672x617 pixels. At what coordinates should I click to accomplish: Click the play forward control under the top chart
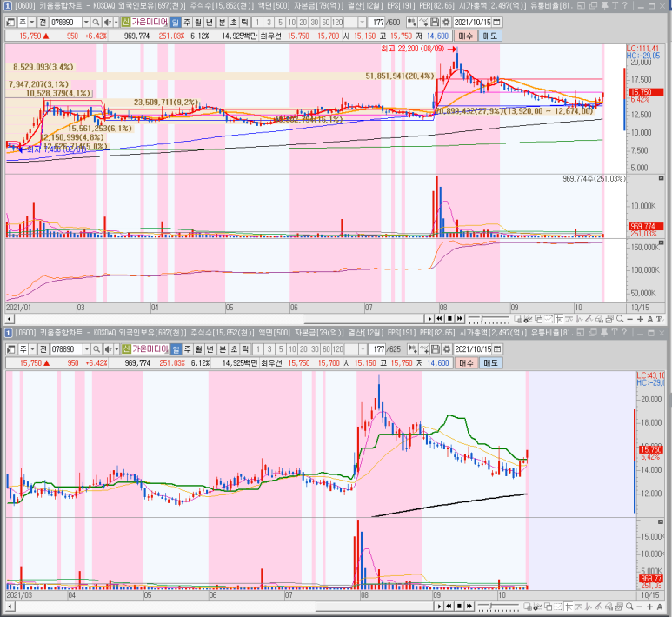[429, 319]
